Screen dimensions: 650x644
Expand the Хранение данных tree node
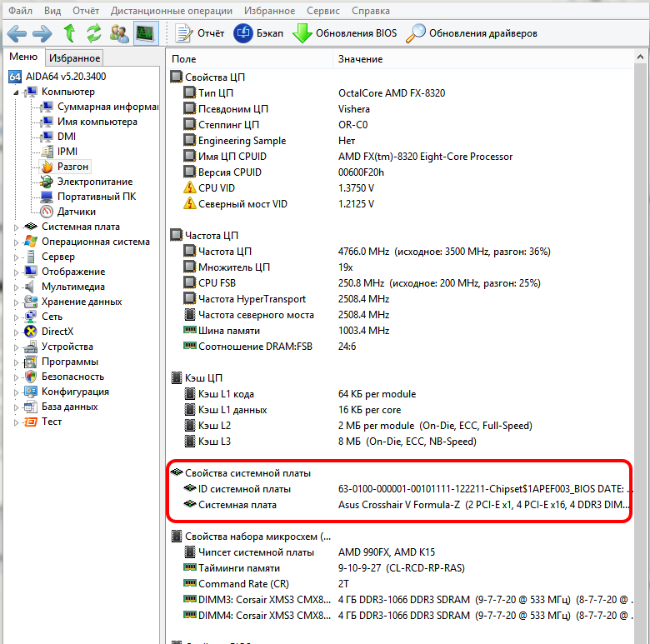(16, 302)
